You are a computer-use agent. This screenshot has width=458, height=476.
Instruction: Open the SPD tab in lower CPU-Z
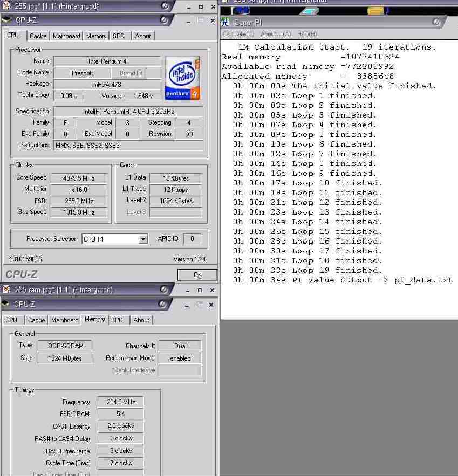point(117,320)
